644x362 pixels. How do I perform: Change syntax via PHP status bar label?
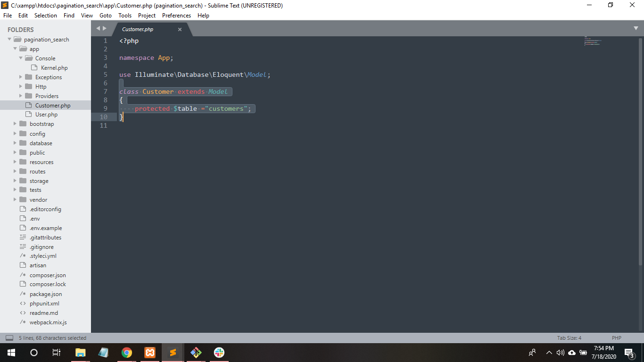click(x=616, y=338)
